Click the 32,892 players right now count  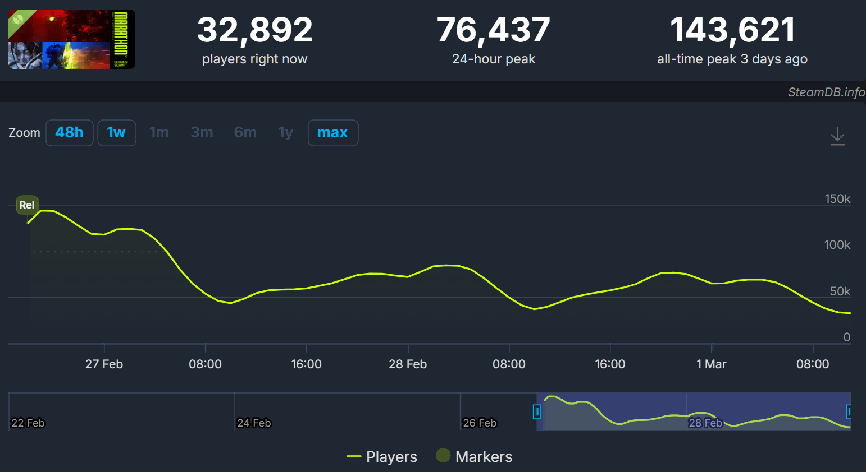point(254,30)
